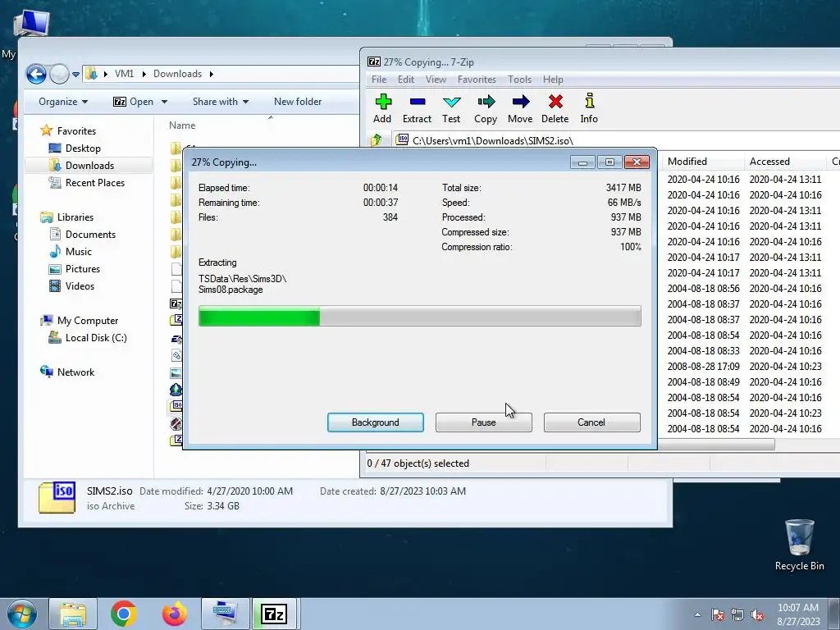Screen dimensions: 840x630
Task: Click the VM1 breadcrumb segment
Action: [125, 74]
